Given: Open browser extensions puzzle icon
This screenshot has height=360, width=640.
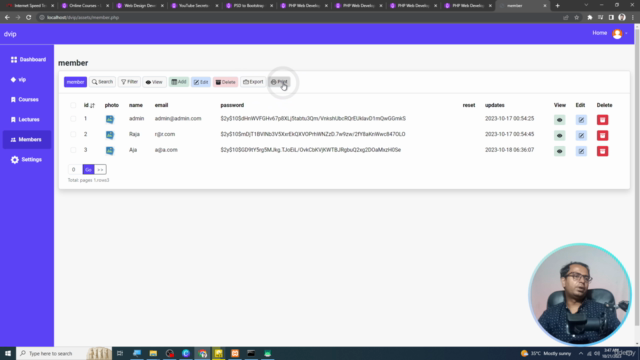Looking at the screenshot, I should 589,18.
